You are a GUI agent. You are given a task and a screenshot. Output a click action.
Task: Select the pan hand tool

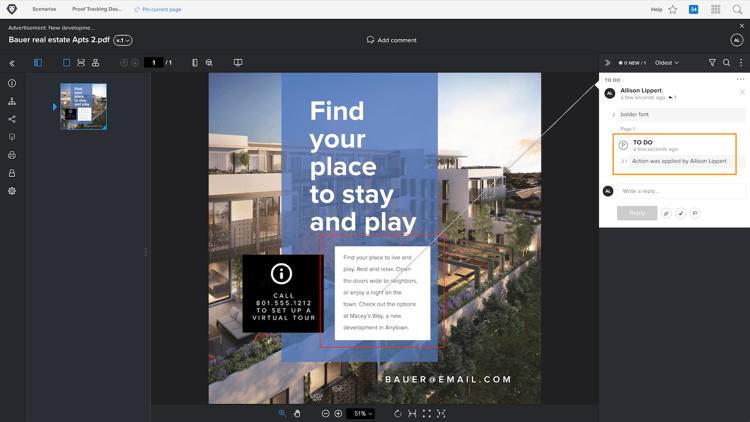point(297,413)
